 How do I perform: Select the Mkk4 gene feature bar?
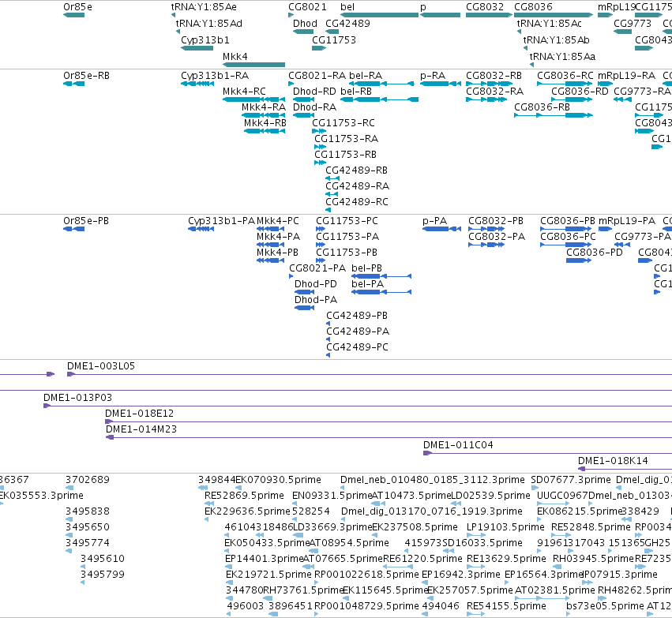point(253,65)
